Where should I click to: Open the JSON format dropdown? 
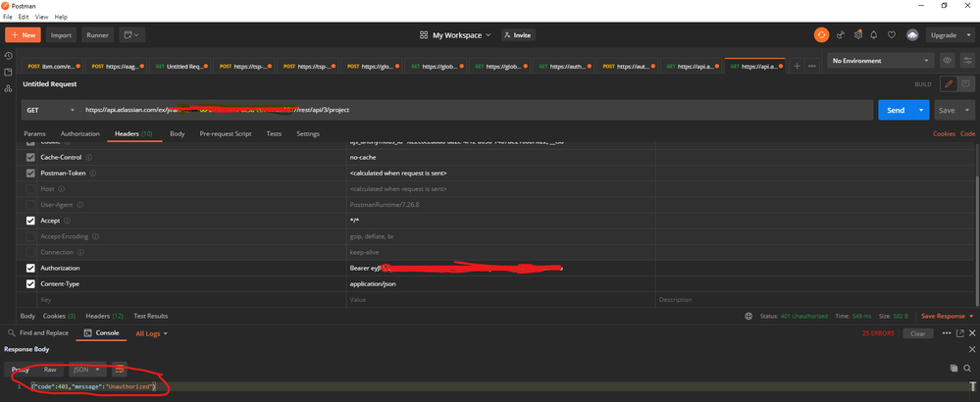click(87, 370)
